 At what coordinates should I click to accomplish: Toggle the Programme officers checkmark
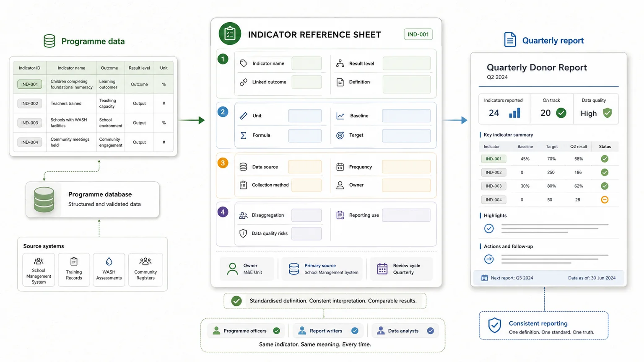(x=277, y=331)
